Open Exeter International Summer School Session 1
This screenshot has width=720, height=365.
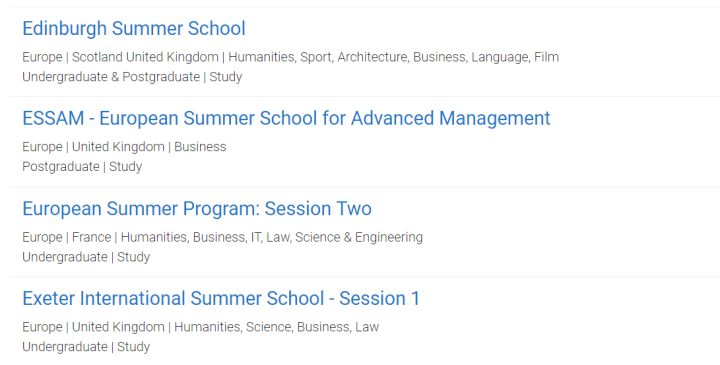221,298
